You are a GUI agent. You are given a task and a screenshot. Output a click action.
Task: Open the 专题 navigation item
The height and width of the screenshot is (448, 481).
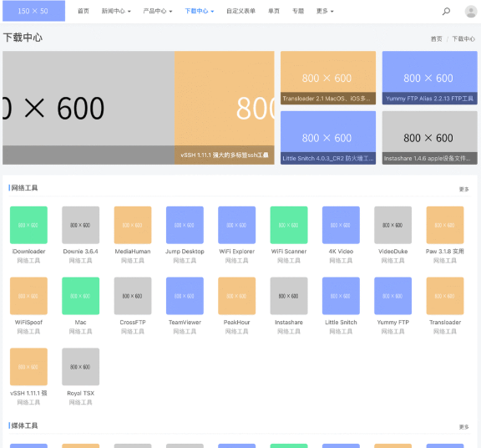pos(298,11)
